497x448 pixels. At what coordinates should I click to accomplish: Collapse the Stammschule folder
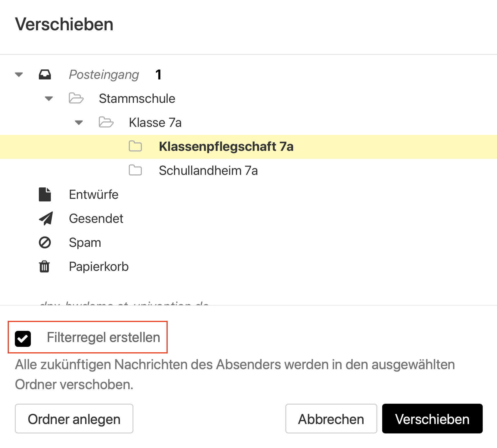point(49,98)
